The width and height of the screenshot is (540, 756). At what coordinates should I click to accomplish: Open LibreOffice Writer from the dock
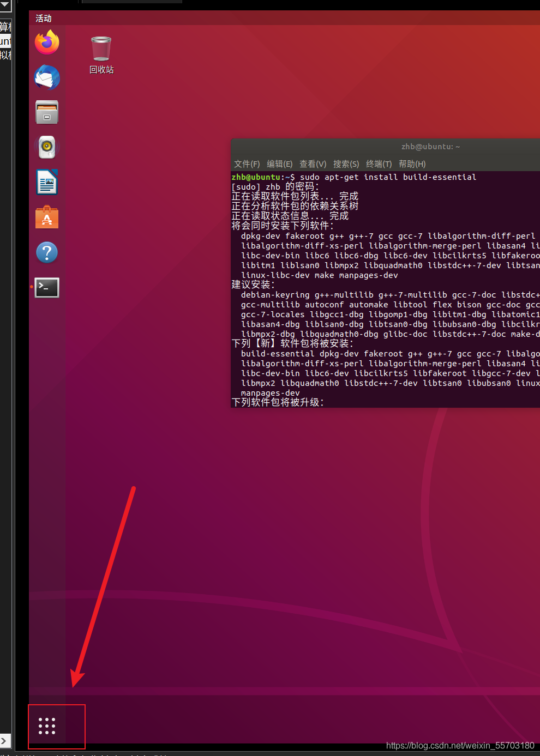[46, 182]
